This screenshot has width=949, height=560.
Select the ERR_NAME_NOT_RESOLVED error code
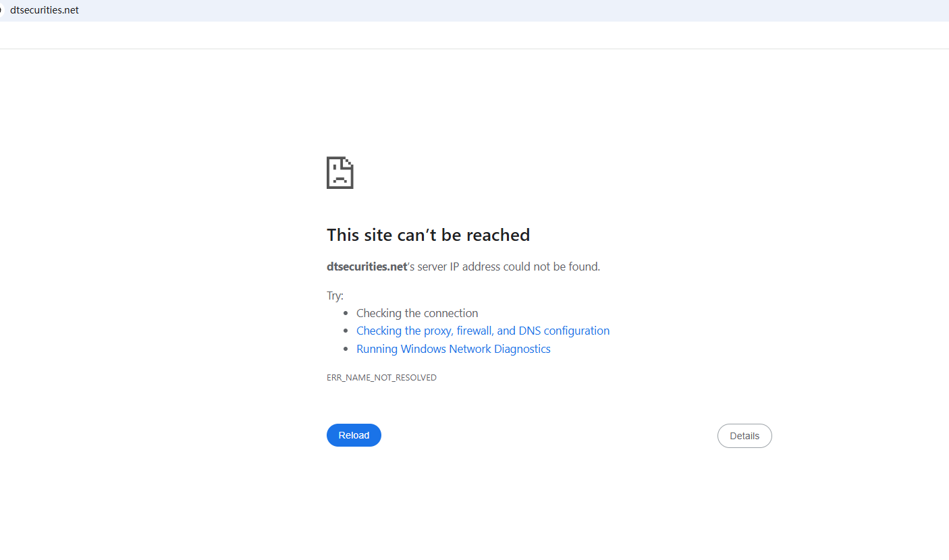[381, 378]
